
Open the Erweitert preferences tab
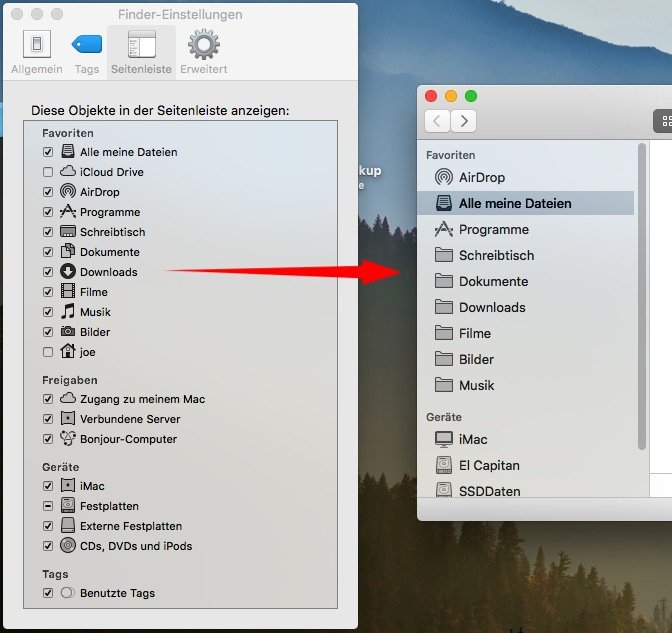click(204, 52)
